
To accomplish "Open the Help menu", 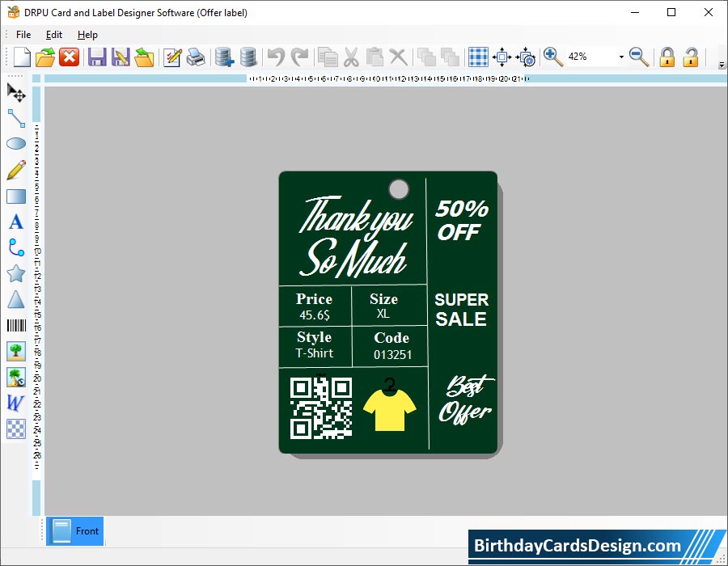I will tap(87, 34).
